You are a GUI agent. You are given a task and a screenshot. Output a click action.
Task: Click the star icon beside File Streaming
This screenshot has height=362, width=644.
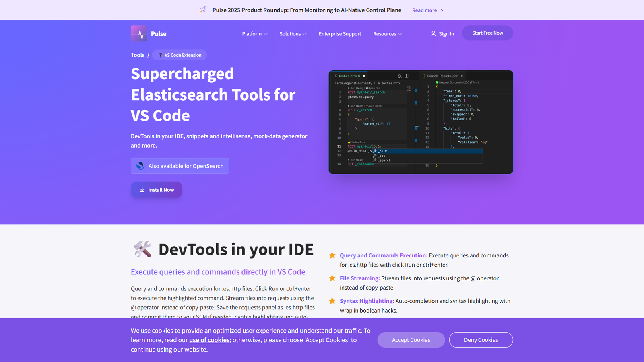click(332, 278)
